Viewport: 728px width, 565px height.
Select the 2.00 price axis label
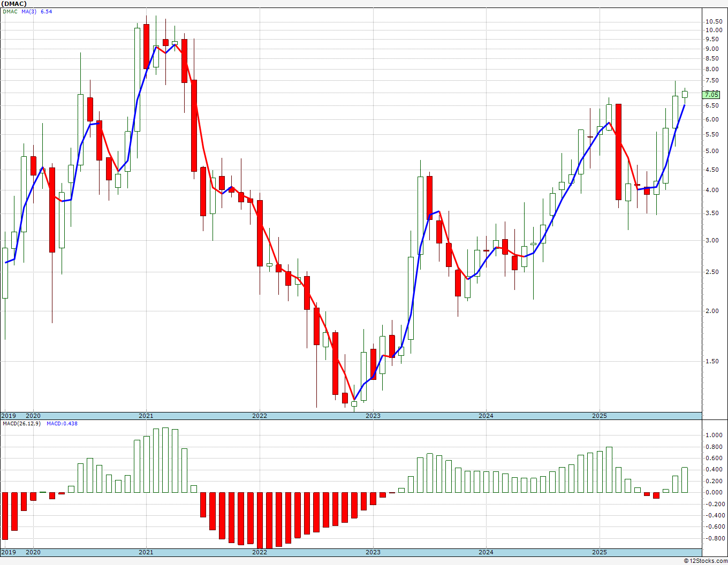pos(712,311)
